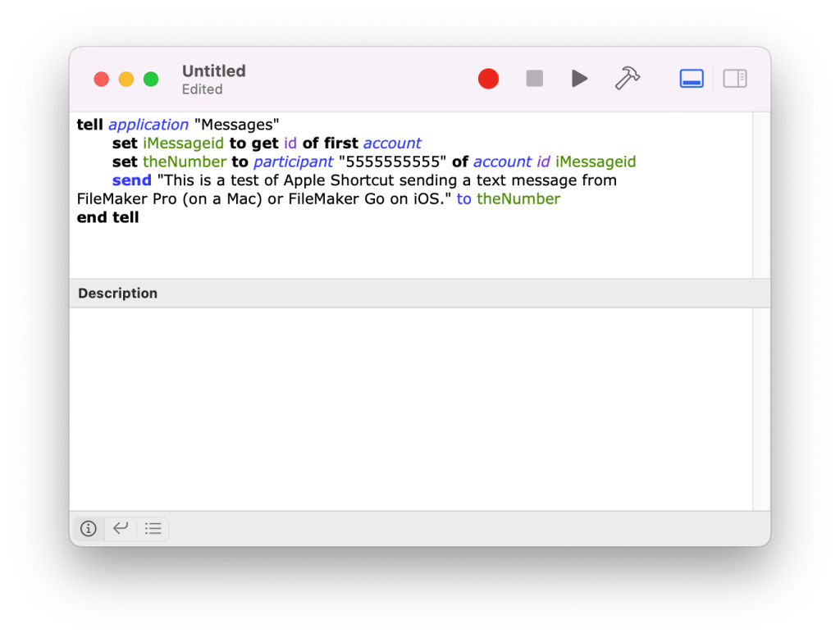
Task: Zoom the window with the green button
Action: 151,80
